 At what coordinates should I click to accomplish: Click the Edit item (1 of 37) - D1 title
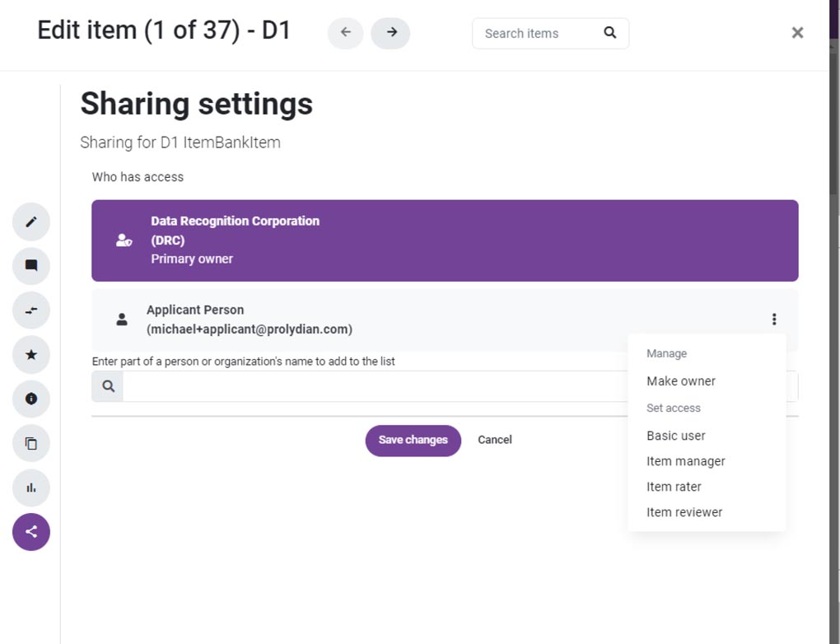click(x=164, y=30)
